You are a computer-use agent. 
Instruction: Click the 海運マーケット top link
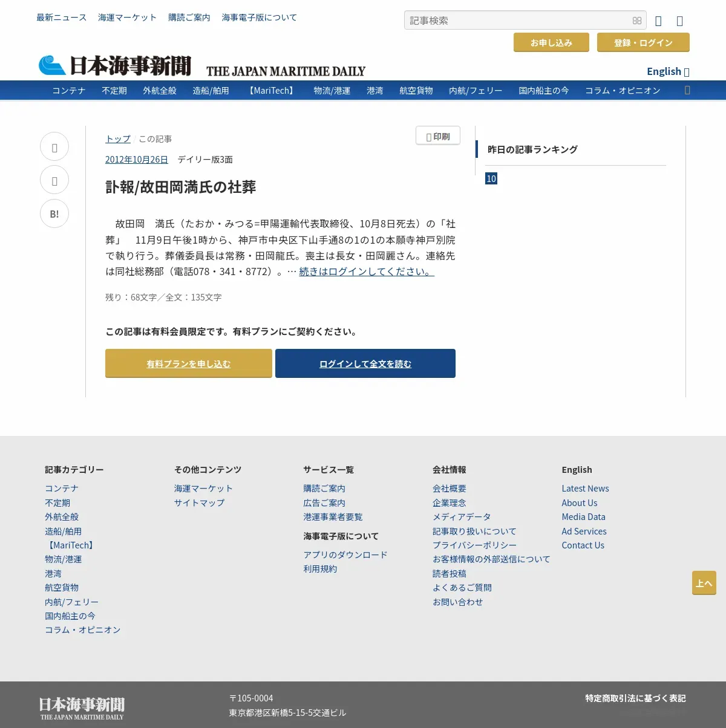(x=128, y=18)
